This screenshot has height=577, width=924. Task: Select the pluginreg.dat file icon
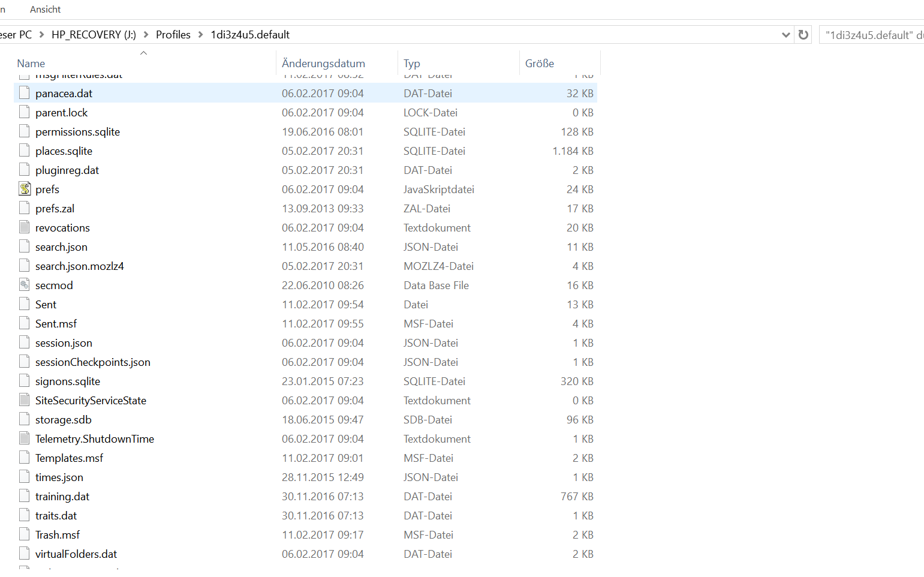[x=24, y=170]
